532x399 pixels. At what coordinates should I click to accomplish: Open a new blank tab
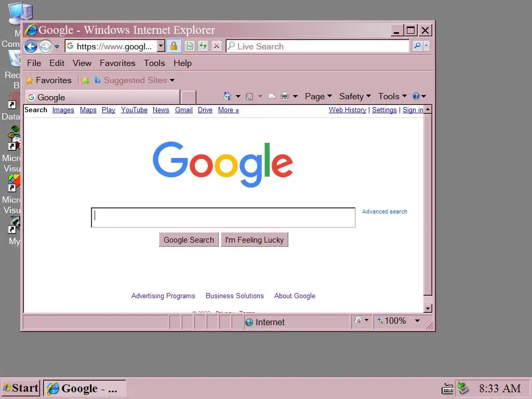189,97
